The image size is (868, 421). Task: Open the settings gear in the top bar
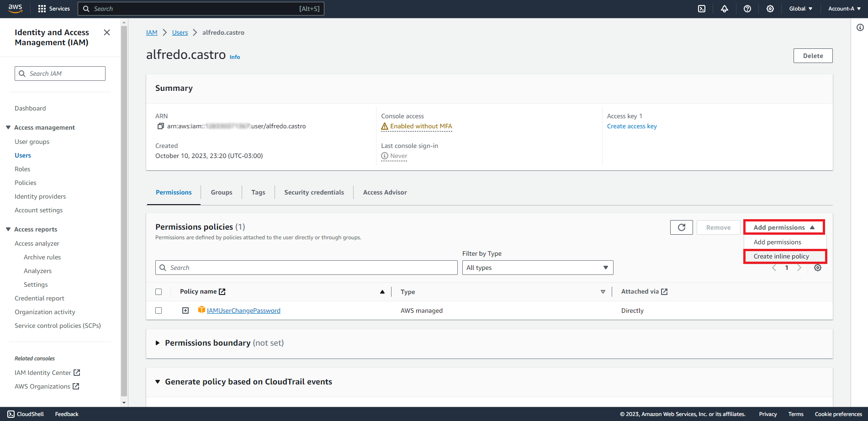coord(770,9)
